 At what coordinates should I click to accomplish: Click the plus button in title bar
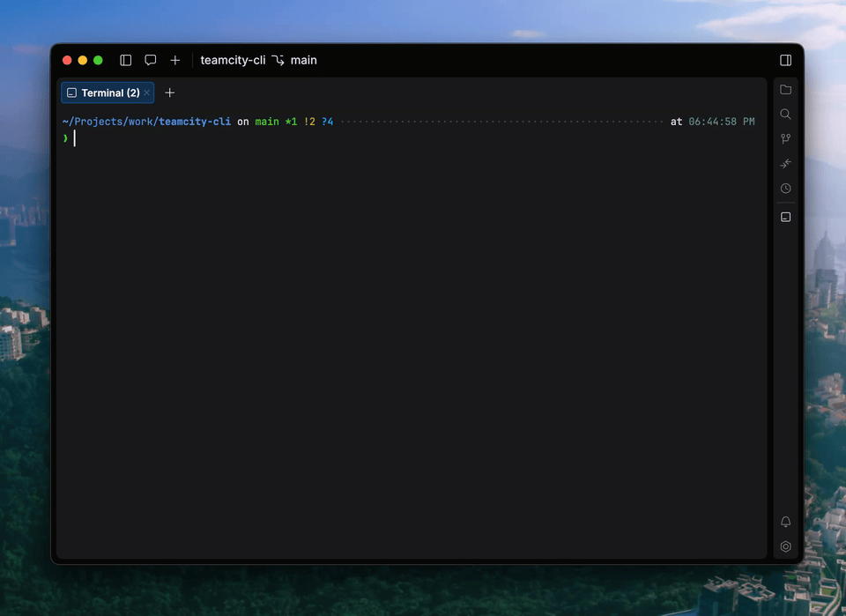coord(175,61)
